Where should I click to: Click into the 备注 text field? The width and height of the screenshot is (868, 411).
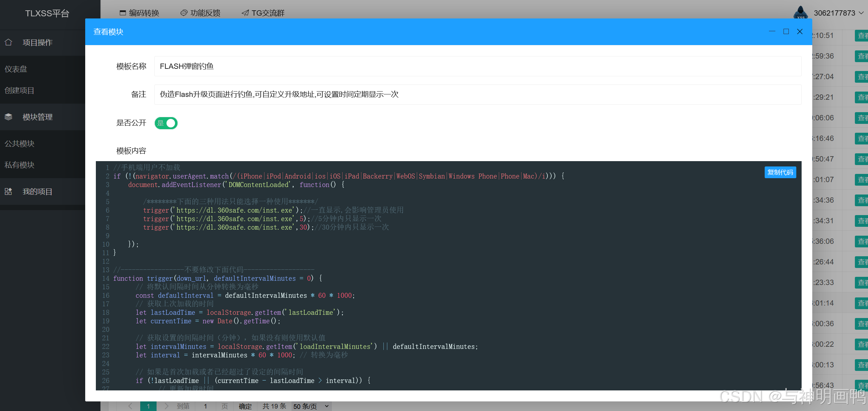pos(477,94)
